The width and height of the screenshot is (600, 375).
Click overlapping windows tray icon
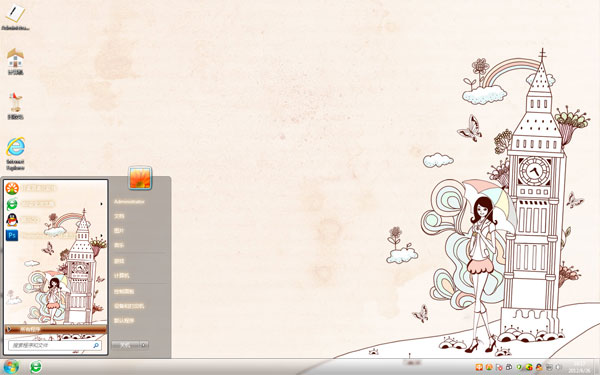[x=509, y=367]
